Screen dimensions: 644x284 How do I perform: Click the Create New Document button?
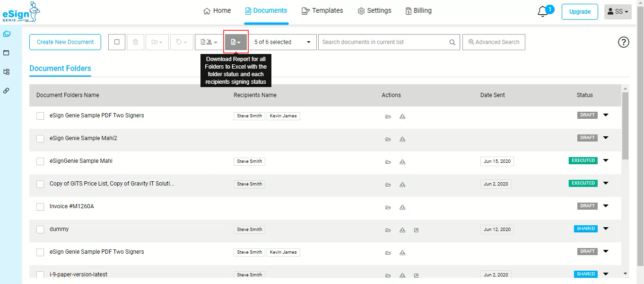click(65, 42)
